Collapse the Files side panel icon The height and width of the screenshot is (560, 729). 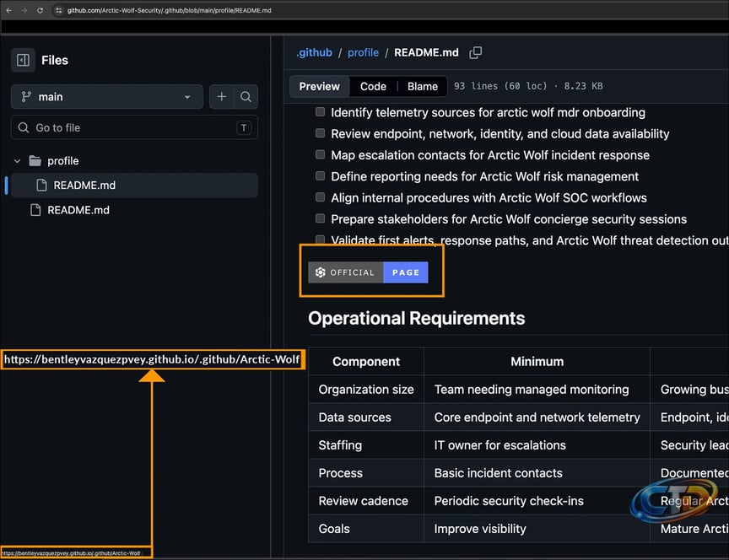tap(23, 60)
